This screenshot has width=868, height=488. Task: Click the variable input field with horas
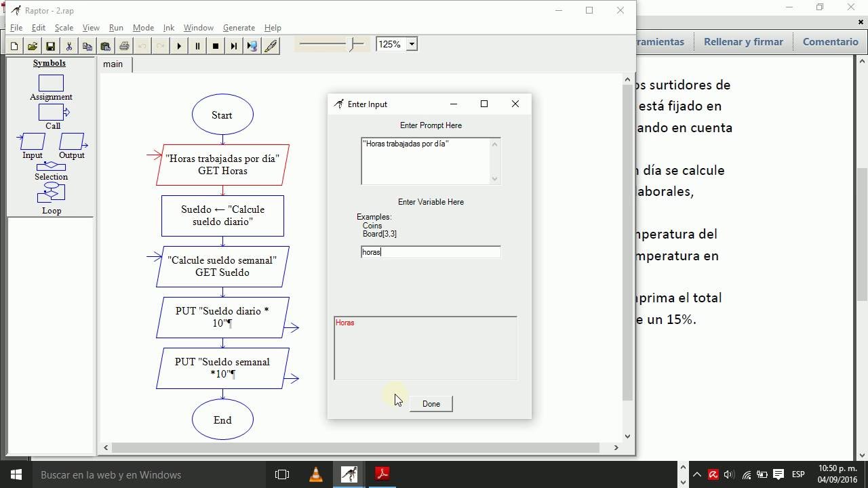pyautogui.click(x=431, y=252)
